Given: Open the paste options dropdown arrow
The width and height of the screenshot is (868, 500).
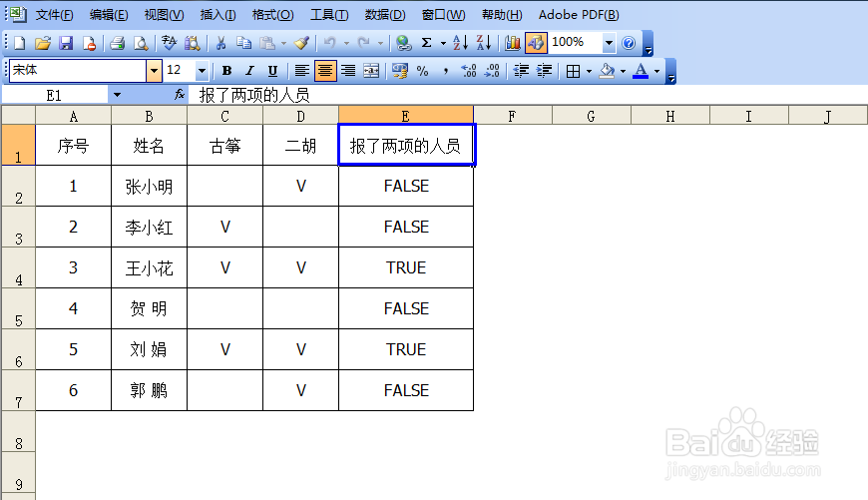Looking at the screenshot, I should tap(283, 43).
